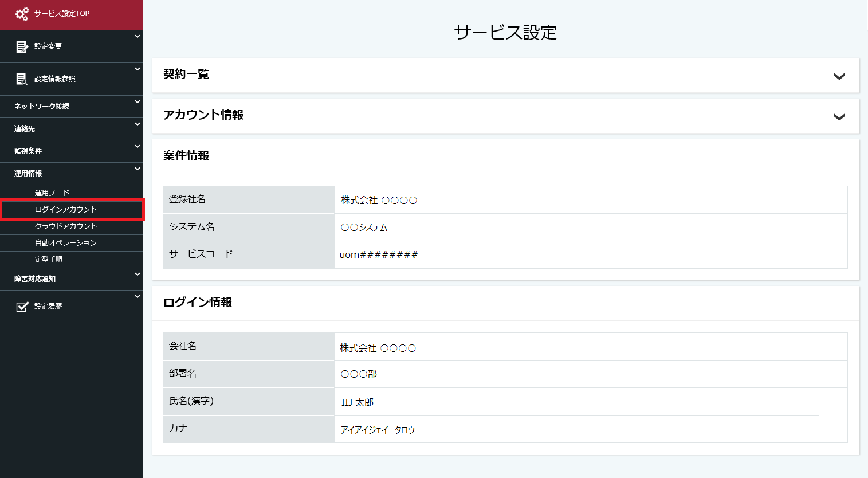Click the カナ label cell
Screen dimensions: 868x478
pos(249,429)
